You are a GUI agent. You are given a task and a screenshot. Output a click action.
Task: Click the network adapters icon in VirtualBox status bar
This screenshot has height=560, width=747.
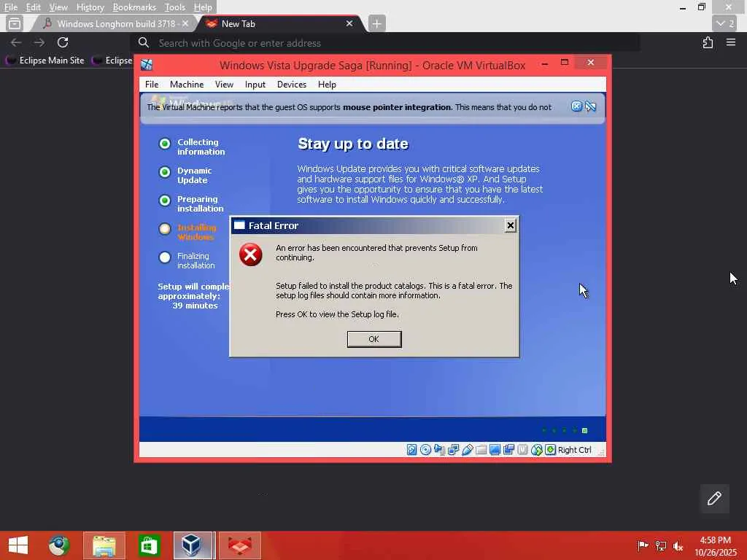click(x=453, y=449)
